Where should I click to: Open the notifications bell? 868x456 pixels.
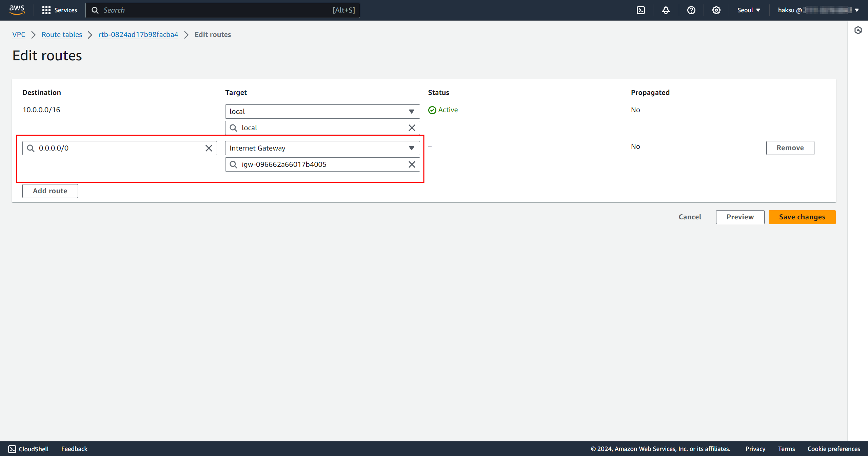coord(666,10)
